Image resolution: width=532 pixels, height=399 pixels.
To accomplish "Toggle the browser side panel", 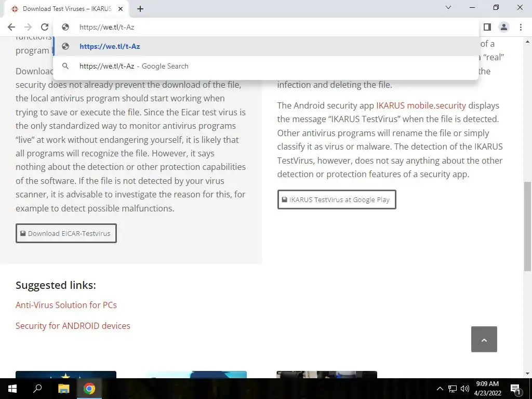I will [487, 27].
